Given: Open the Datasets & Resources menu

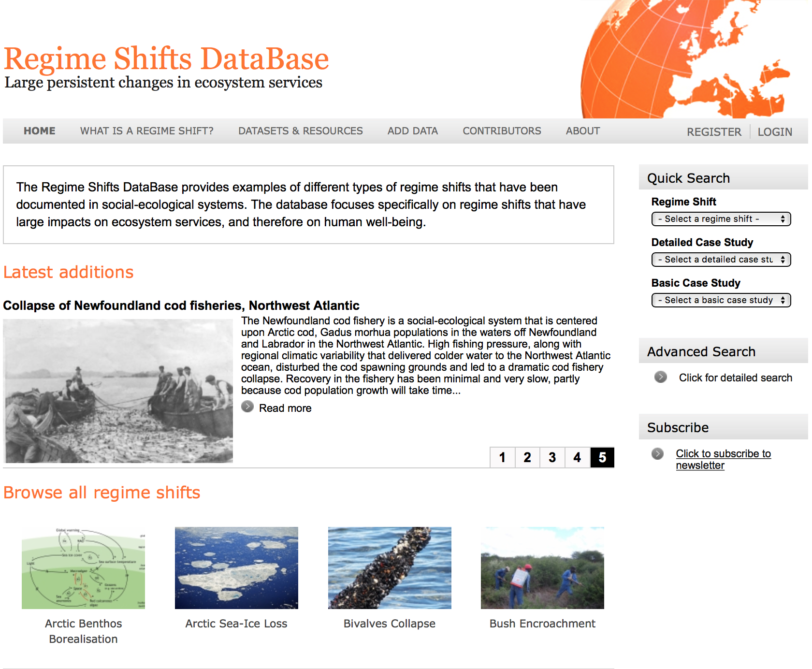Looking at the screenshot, I should pos(300,131).
